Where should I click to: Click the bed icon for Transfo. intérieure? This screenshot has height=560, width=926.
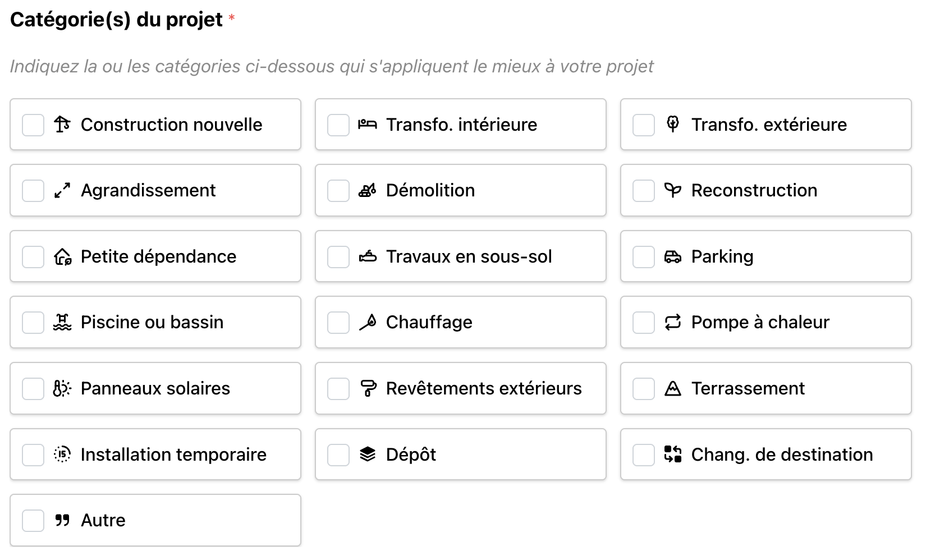tap(367, 124)
